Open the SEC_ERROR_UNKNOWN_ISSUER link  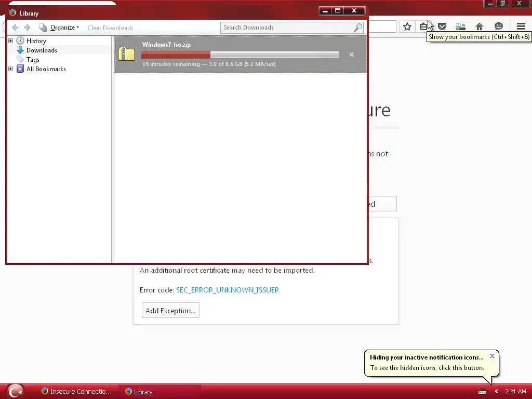tap(228, 290)
